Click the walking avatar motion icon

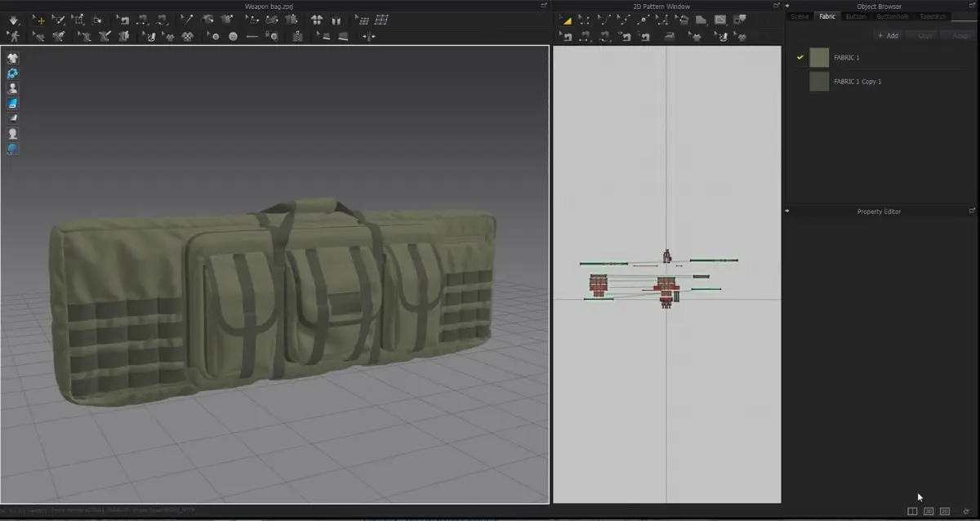pyautogui.click(x=13, y=36)
